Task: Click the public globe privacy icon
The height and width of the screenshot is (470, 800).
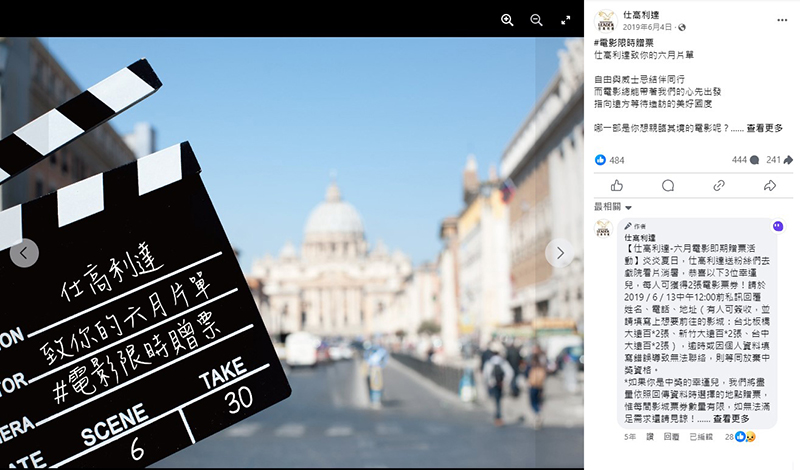Action: [x=682, y=28]
